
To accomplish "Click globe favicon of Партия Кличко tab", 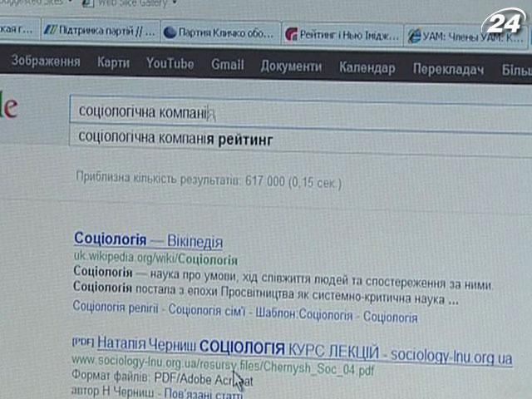I will 170,32.
